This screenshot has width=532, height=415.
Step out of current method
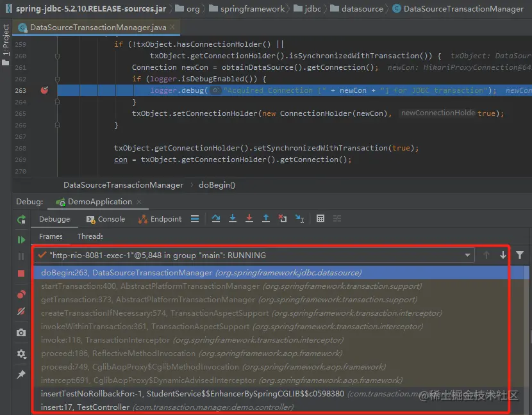[x=266, y=218]
